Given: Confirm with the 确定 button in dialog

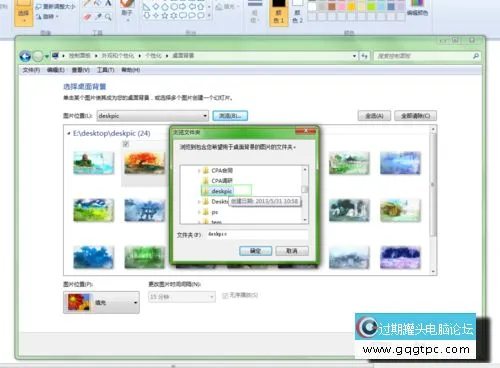Looking at the screenshot, I should pos(255,251).
